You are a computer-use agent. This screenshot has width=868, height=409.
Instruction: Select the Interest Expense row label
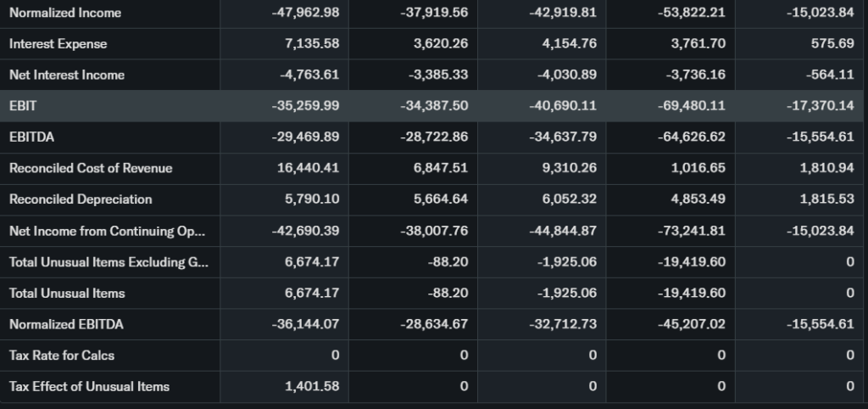tap(58, 43)
